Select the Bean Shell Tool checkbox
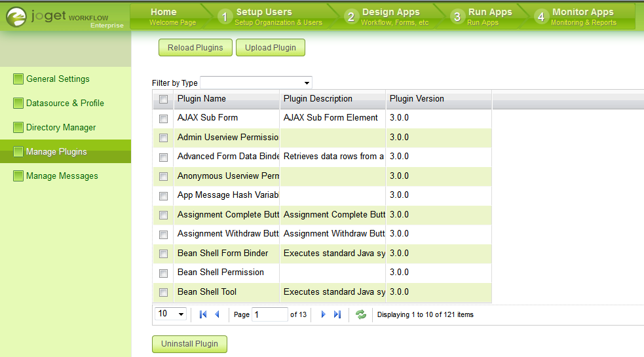This screenshot has width=644, height=357. 164,292
